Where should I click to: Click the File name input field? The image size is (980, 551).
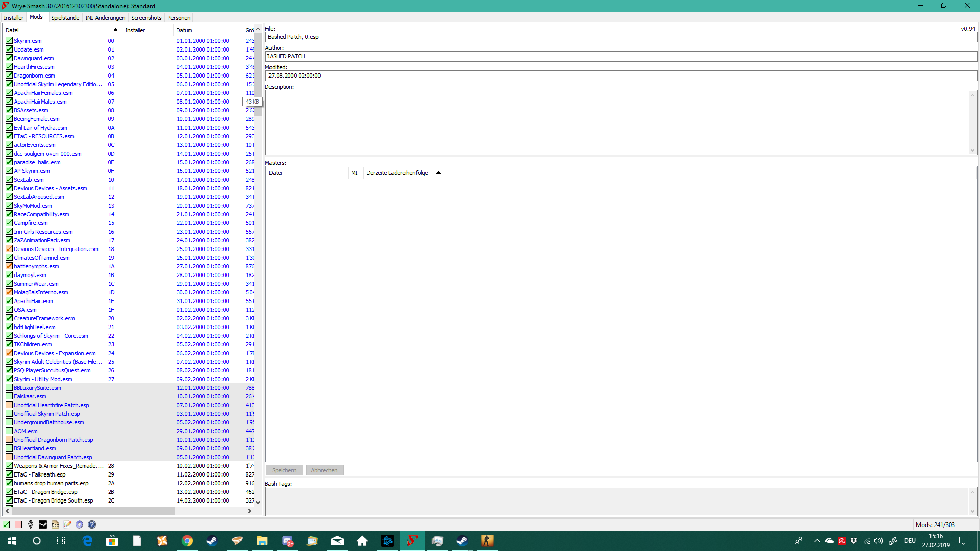(621, 37)
